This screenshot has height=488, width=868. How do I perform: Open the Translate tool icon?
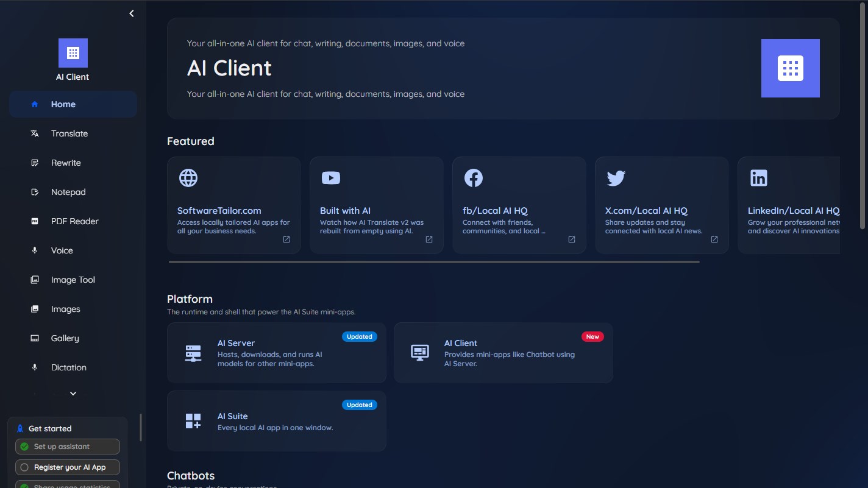tap(35, 133)
